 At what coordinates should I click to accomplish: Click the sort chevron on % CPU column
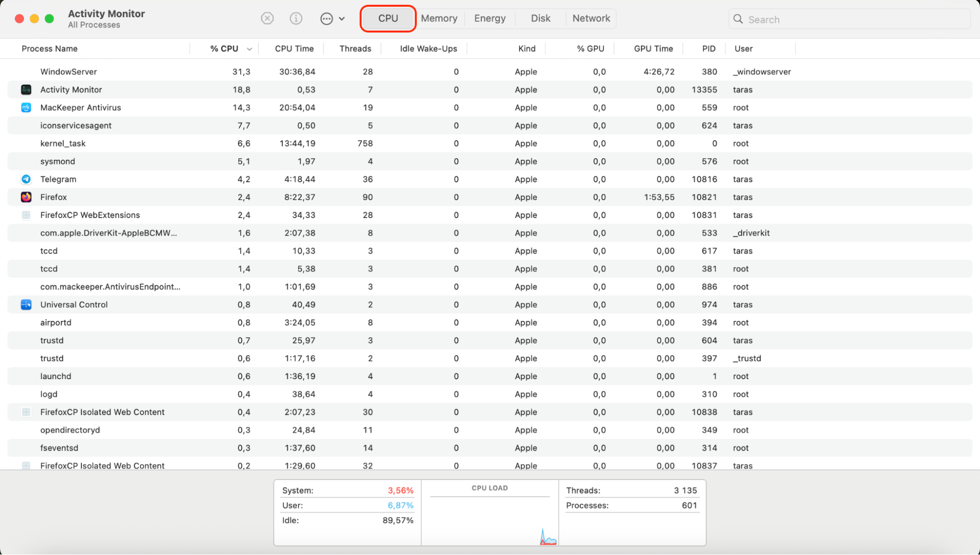[250, 48]
